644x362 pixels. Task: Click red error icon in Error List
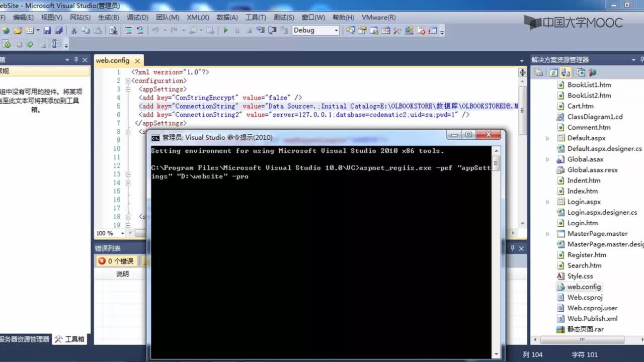coord(102,261)
